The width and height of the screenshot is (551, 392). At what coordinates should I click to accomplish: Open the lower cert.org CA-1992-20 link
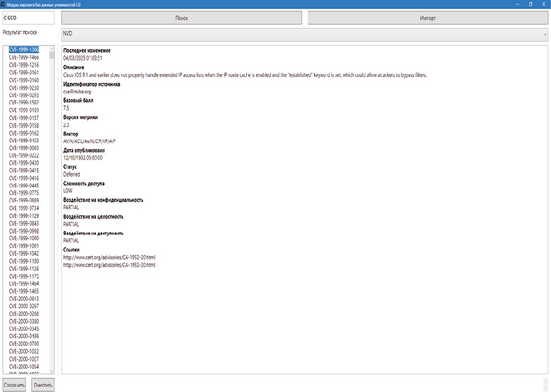[109, 265]
